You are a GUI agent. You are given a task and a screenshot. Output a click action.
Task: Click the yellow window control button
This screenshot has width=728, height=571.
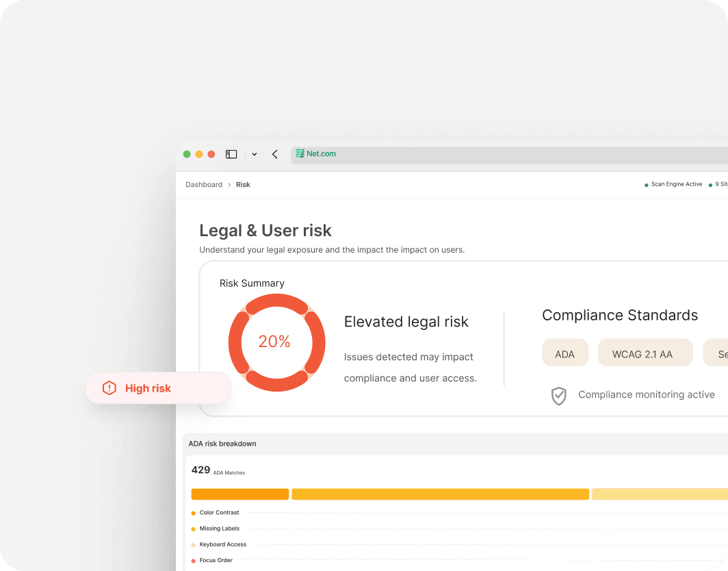(x=199, y=154)
